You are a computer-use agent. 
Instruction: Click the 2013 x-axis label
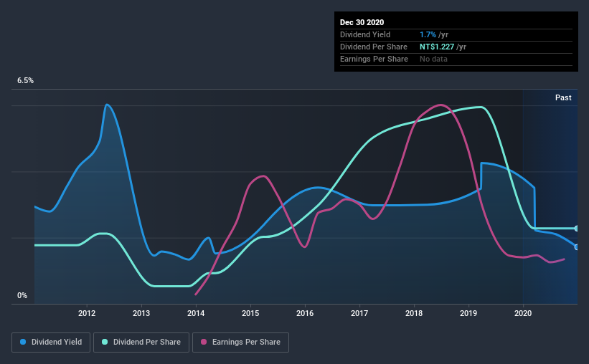tap(141, 313)
